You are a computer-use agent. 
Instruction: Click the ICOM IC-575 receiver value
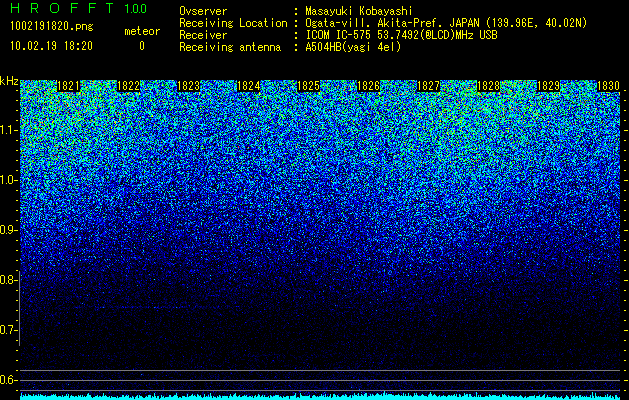[x=401, y=35]
